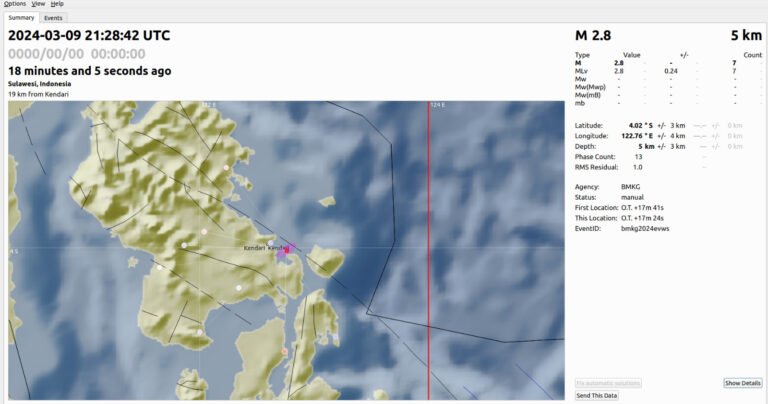Click the Count column header
The height and width of the screenshot is (404, 768).
click(752, 55)
